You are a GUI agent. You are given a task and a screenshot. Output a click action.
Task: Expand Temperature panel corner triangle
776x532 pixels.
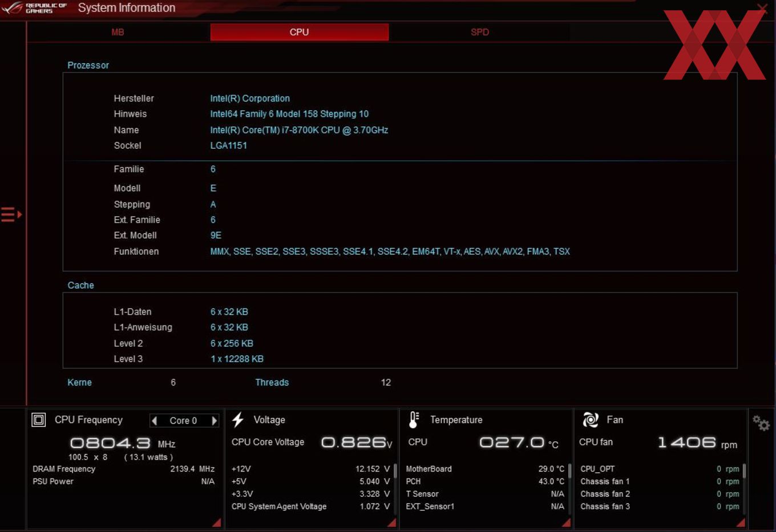coord(566,522)
